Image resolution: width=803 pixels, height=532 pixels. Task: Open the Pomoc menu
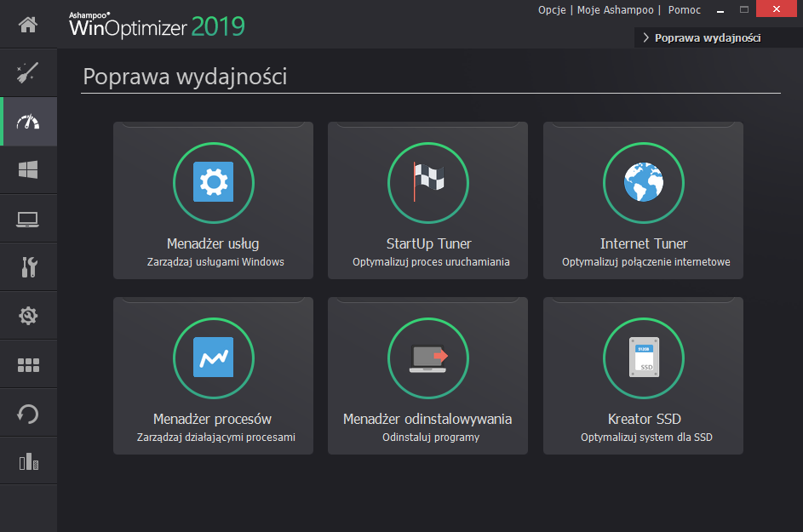pyautogui.click(x=684, y=9)
